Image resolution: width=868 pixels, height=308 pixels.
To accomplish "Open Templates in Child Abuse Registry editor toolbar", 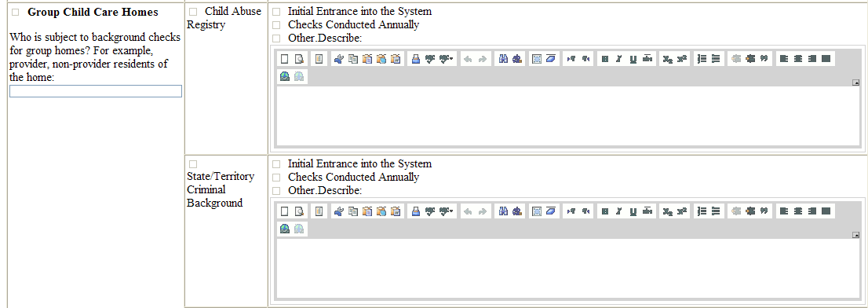I will pos(319,59).
